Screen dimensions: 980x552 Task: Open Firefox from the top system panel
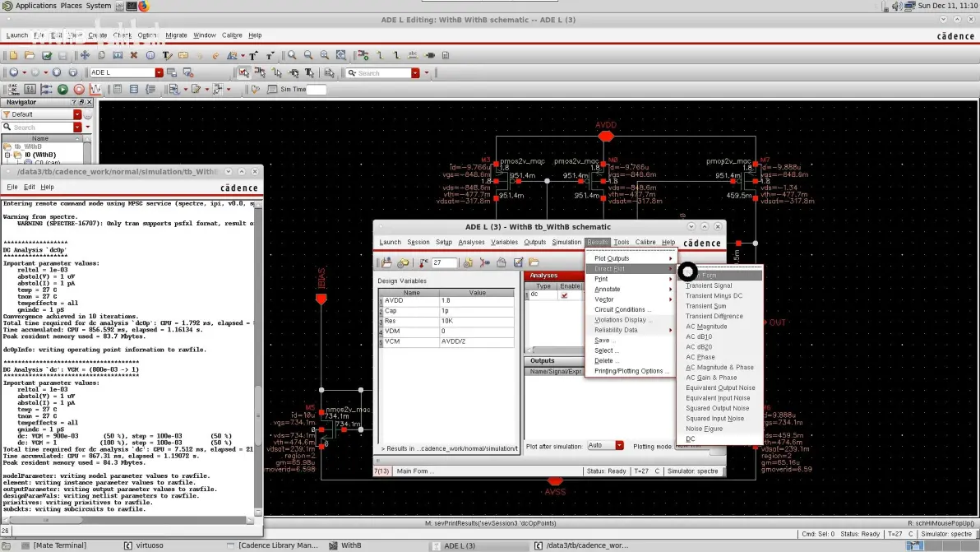[144, 6]
